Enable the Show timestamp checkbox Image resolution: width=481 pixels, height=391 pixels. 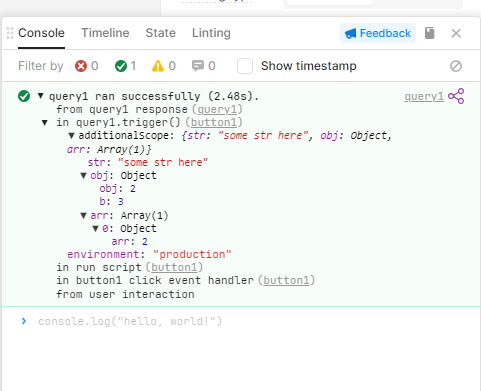[x=245, y=66]
